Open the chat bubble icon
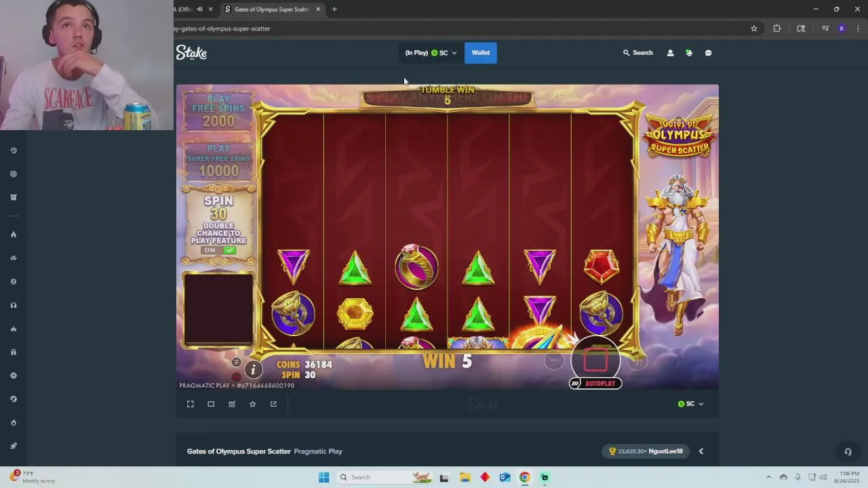868x488 pixels. pos(708,53)
